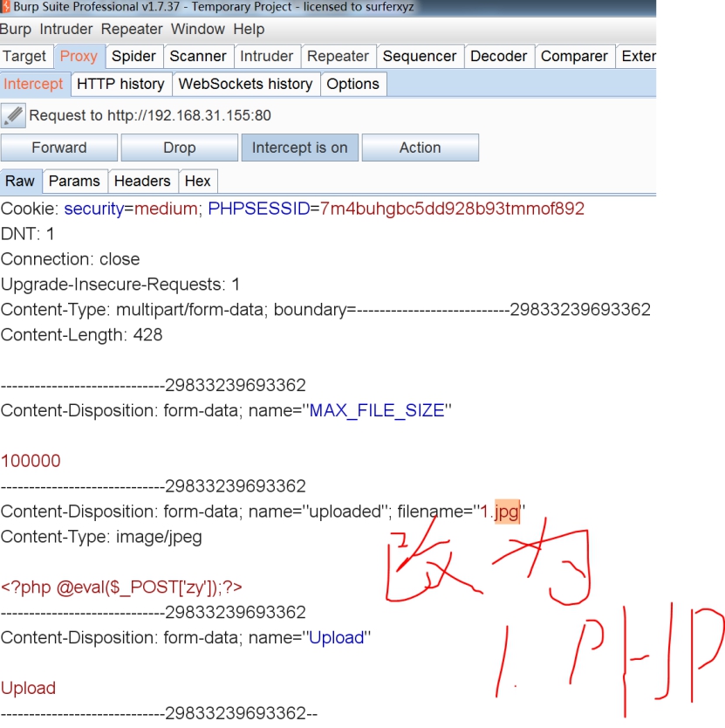Forward the intercepted request

[59, 148]
